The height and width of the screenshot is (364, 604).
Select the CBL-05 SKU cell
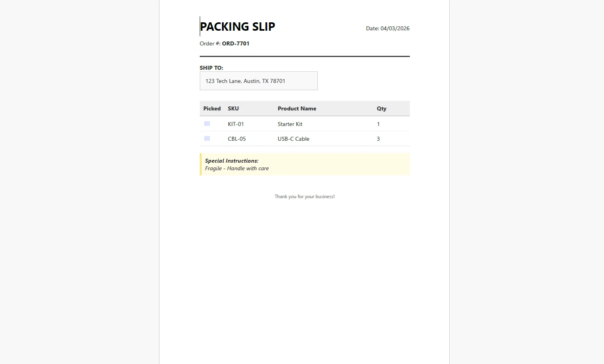(x=237, y=139)
